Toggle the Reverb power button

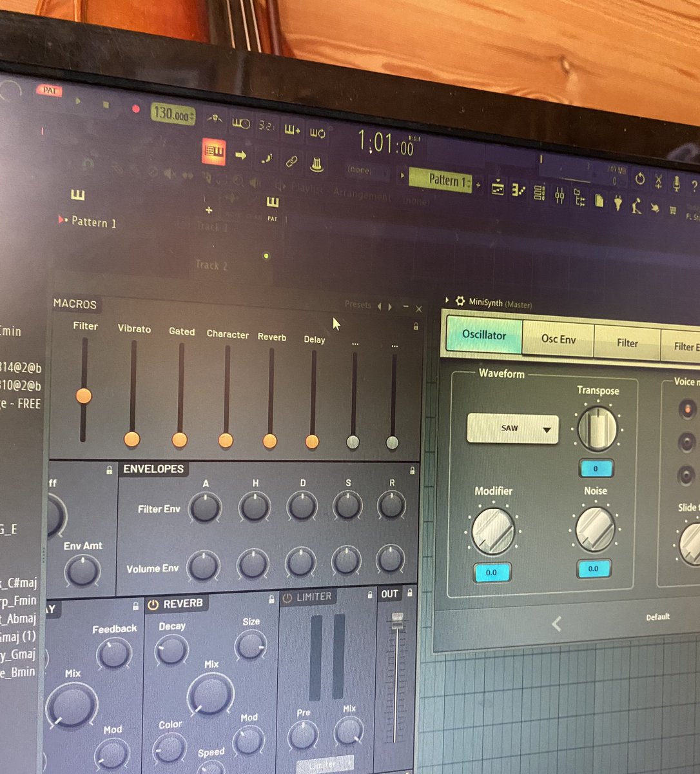click(153, 605)
